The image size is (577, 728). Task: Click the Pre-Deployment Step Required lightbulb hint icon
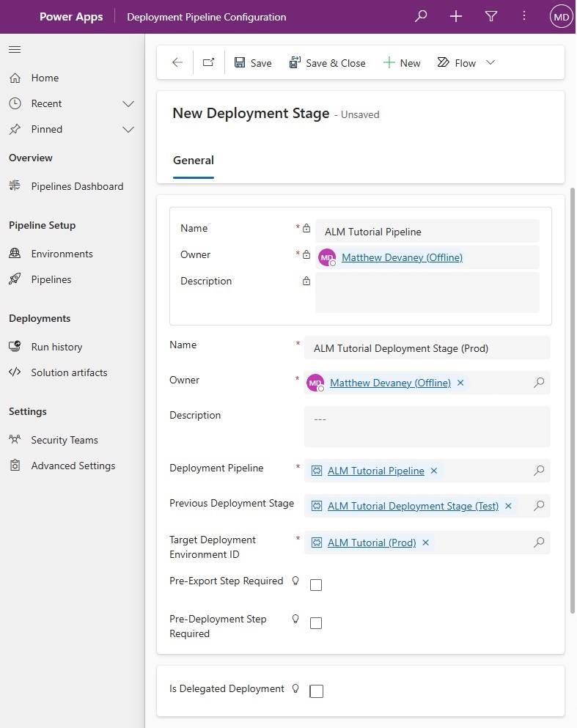(x=295, y=619)
